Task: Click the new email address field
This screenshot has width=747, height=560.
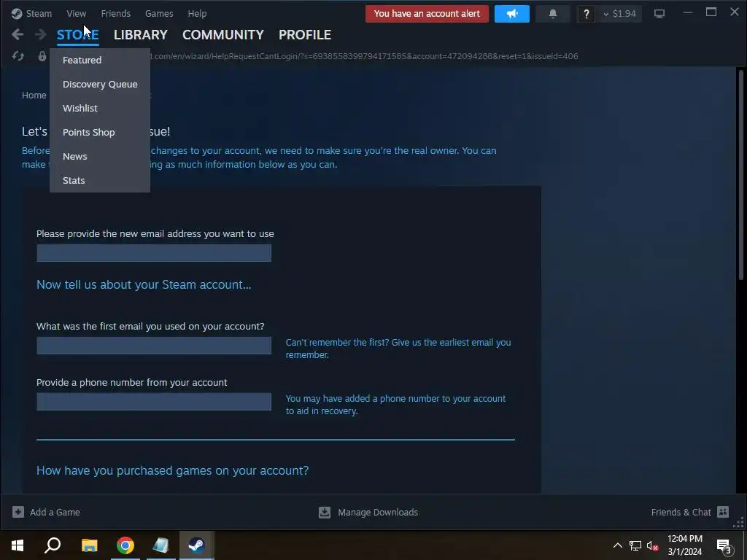Action: point(154,253)
